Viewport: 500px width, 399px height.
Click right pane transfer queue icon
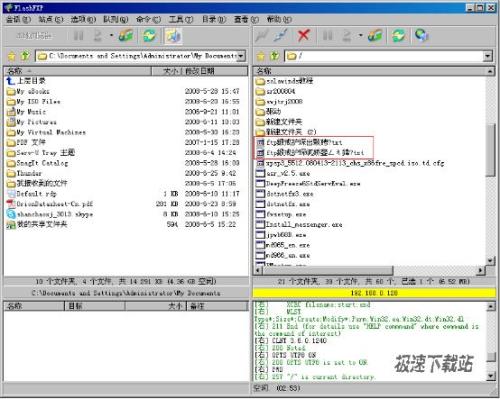coord(375,35)
